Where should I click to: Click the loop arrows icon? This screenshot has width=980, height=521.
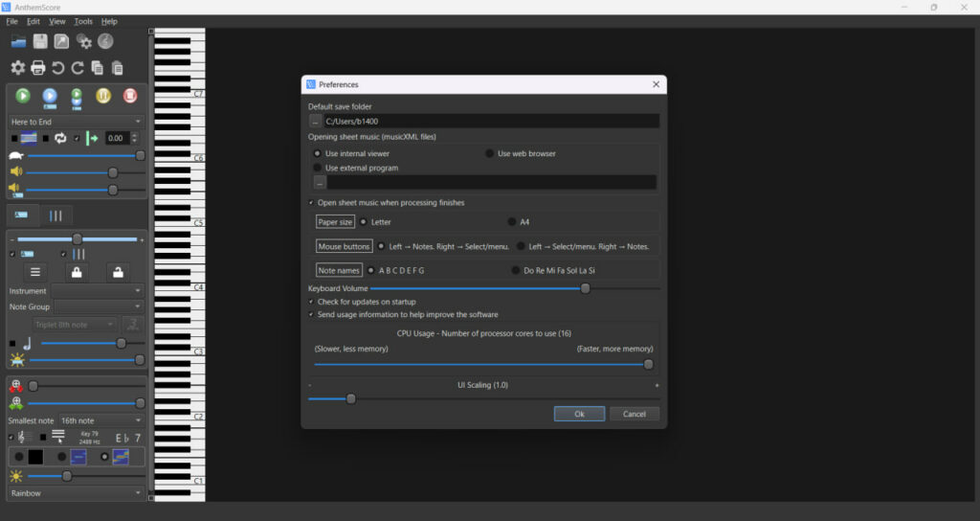[60, 138]
